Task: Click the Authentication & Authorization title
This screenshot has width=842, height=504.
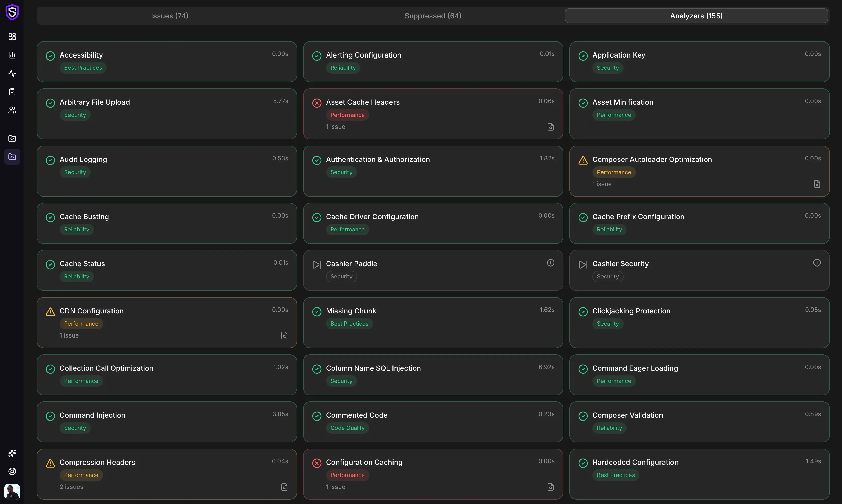Action: [x=377, y=160]
